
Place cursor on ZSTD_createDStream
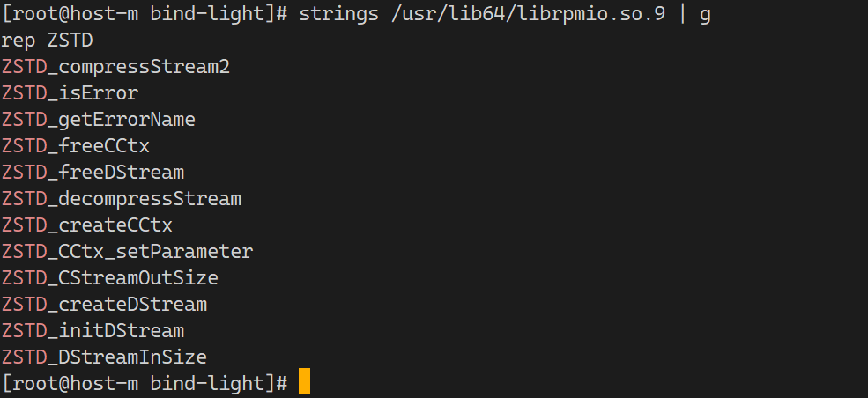click(104, 305)
